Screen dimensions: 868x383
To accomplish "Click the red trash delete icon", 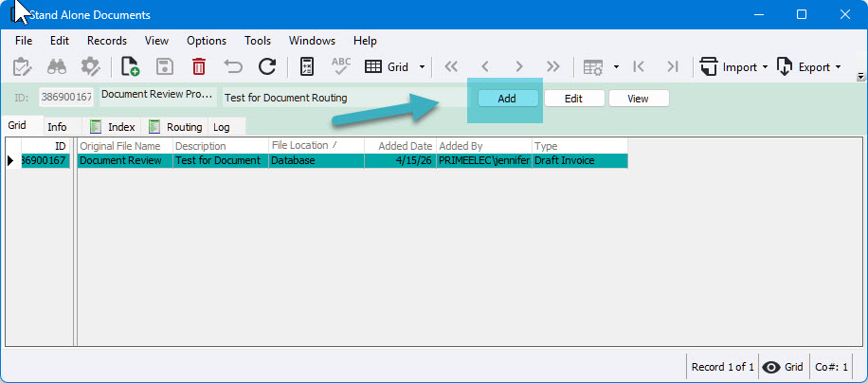I will [199, 67].
